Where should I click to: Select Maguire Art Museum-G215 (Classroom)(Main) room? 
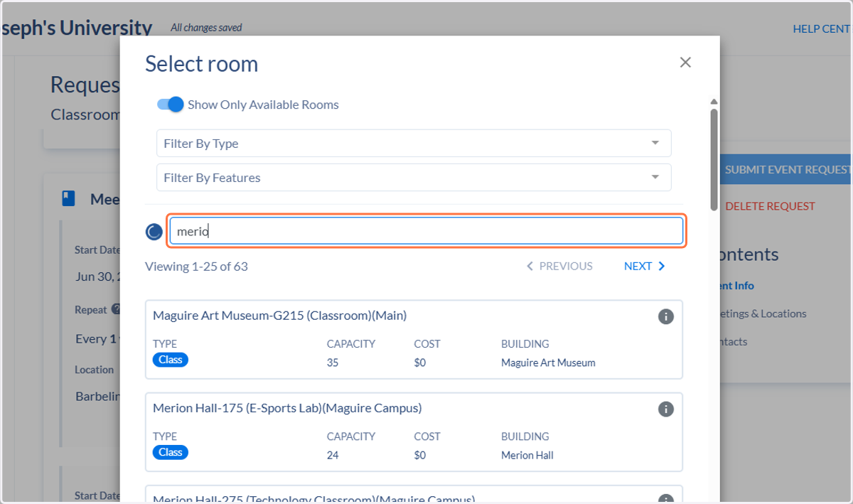tap(414, 339)
